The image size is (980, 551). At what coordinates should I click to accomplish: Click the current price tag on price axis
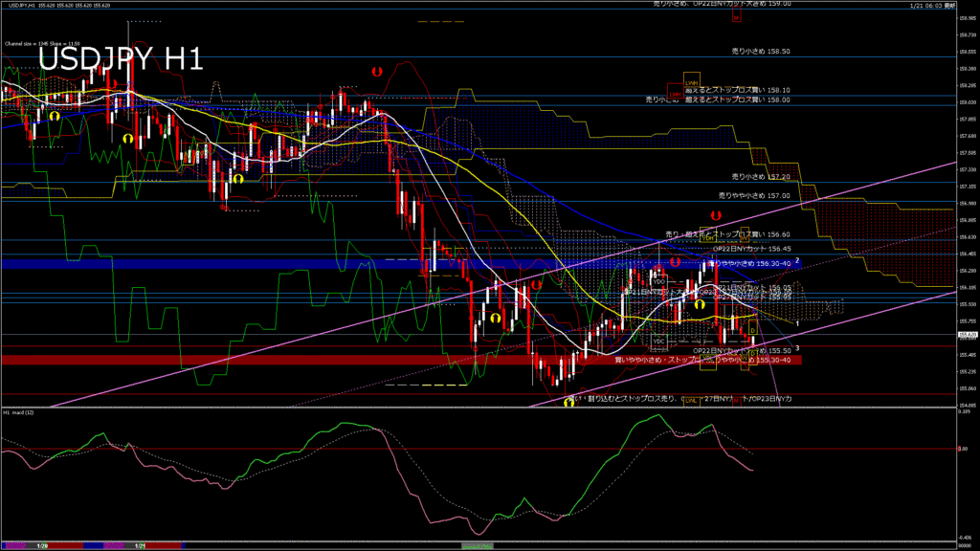tap(966, 335)
